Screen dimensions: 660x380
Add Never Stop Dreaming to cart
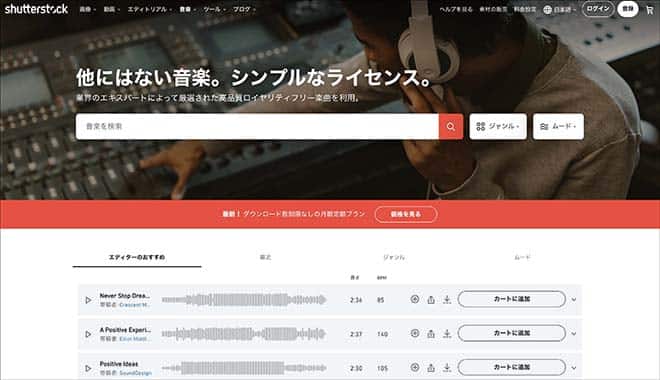pos(512,299)
